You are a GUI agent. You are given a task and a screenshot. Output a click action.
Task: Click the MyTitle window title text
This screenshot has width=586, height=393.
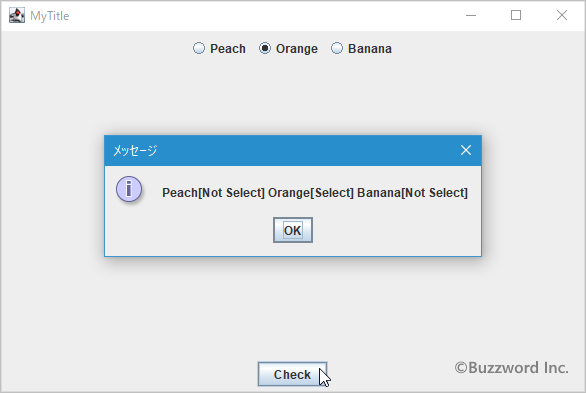(50, 16)
